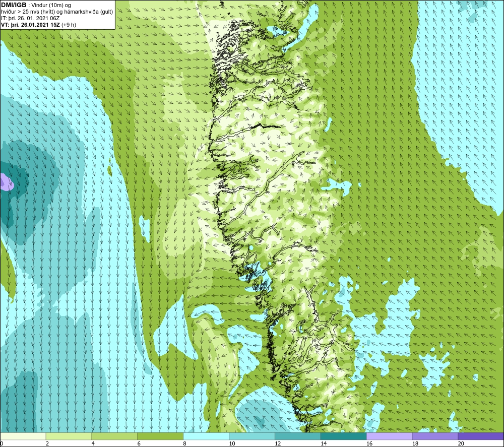This screenshot has height=447, width=504.
Task: Select the 18–20 m/s medium purple legend swatch
Action: pos(435,436)
